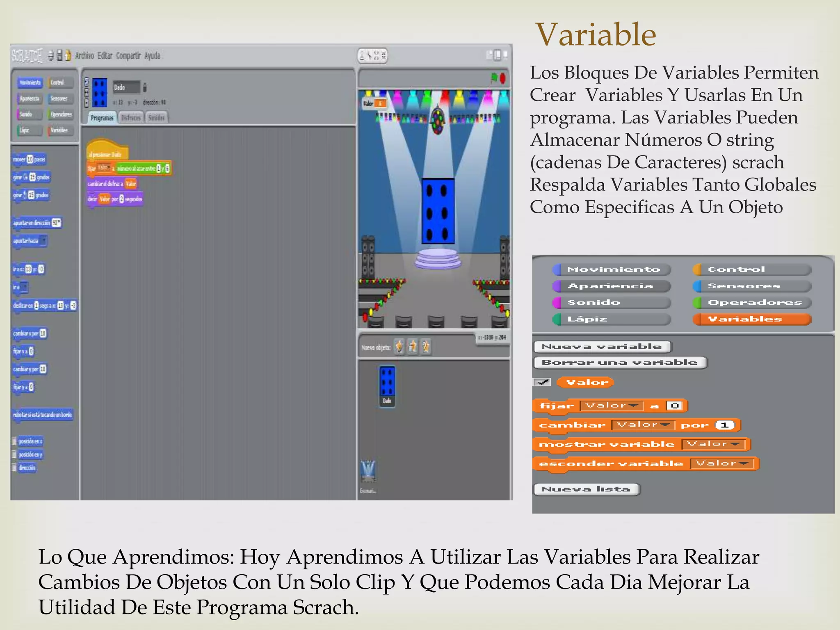Open the Archivo menu

(x=84, y=56)
